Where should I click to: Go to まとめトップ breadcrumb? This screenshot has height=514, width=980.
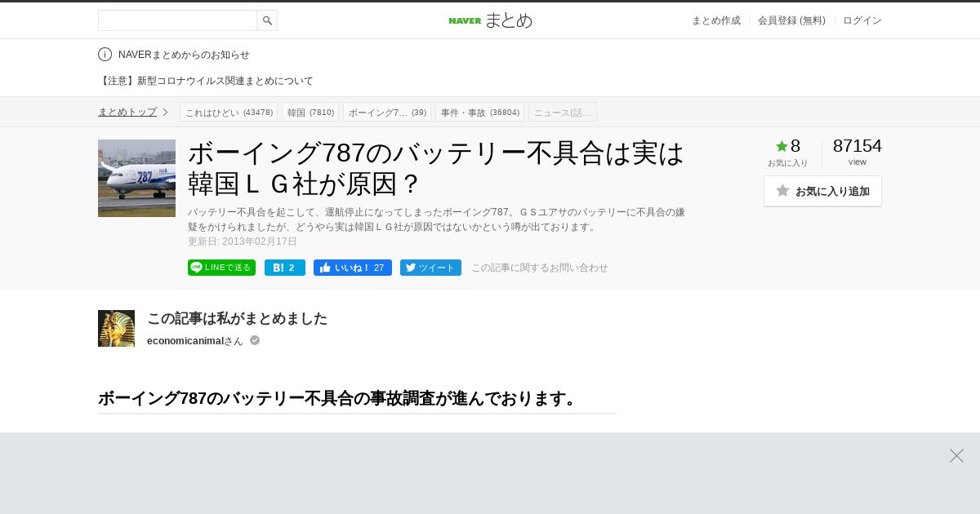tap(127, 112)
